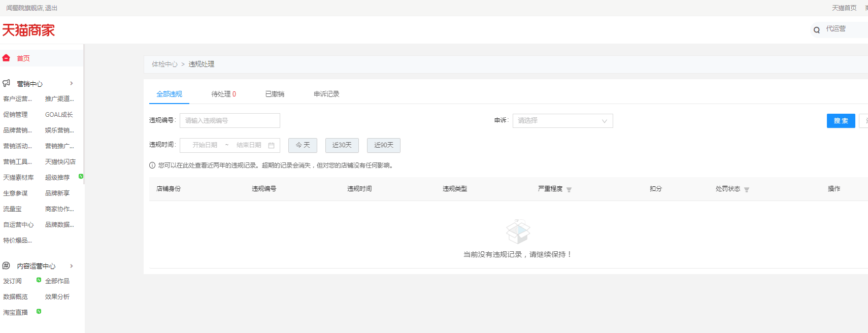Open 效果分析 in the sidebar
Viewport: 868px width, 333px height.
57,297
